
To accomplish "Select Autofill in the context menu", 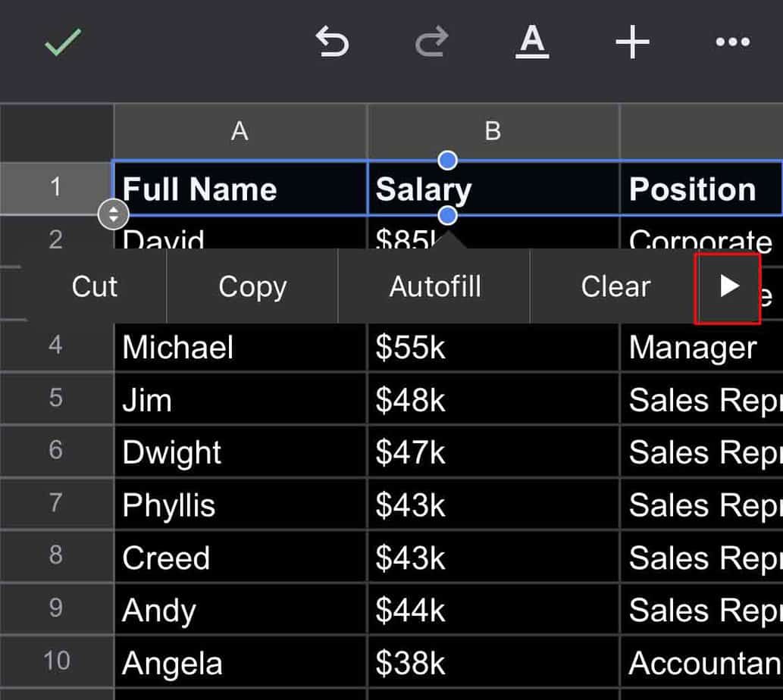I will point(435,286).
